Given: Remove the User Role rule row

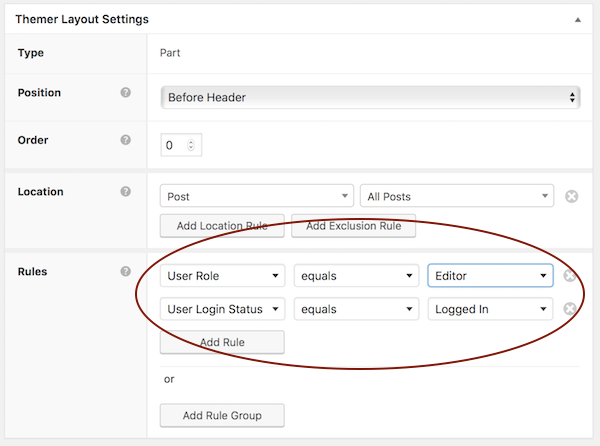Looking at the screenshot, I should coord(570,276).
